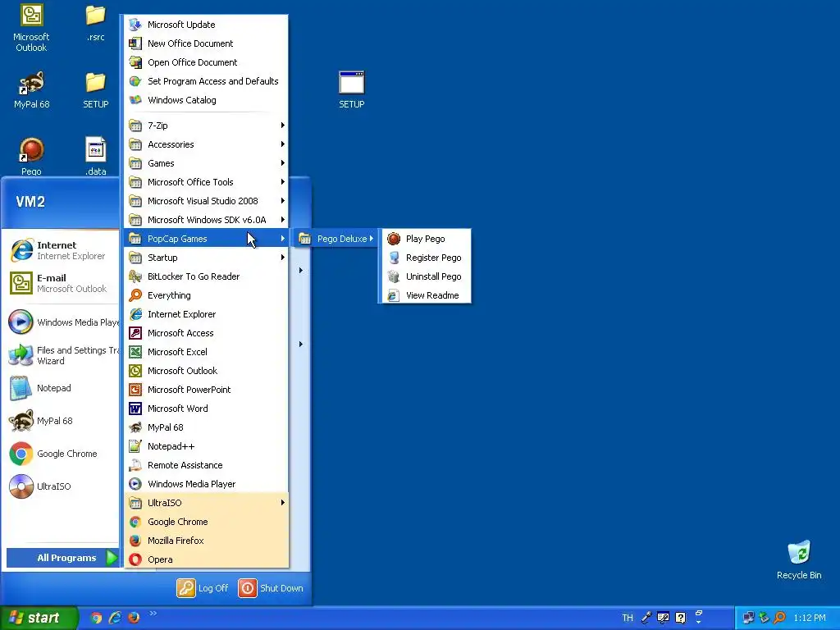
Task: Open Internet Explorer from All Programs list
Action: click(207, 314)
